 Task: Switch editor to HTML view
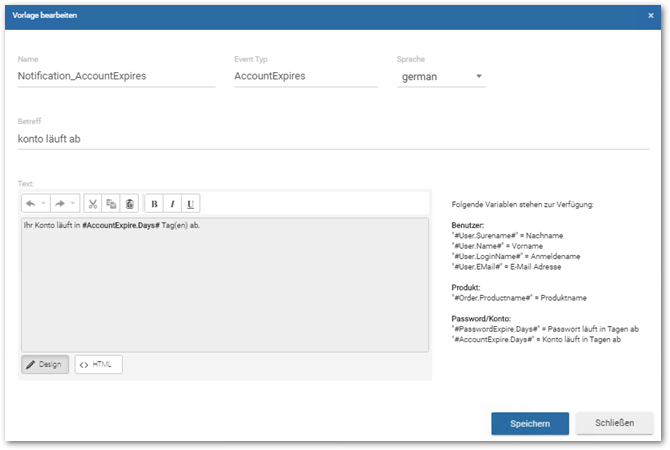point(99,365)
